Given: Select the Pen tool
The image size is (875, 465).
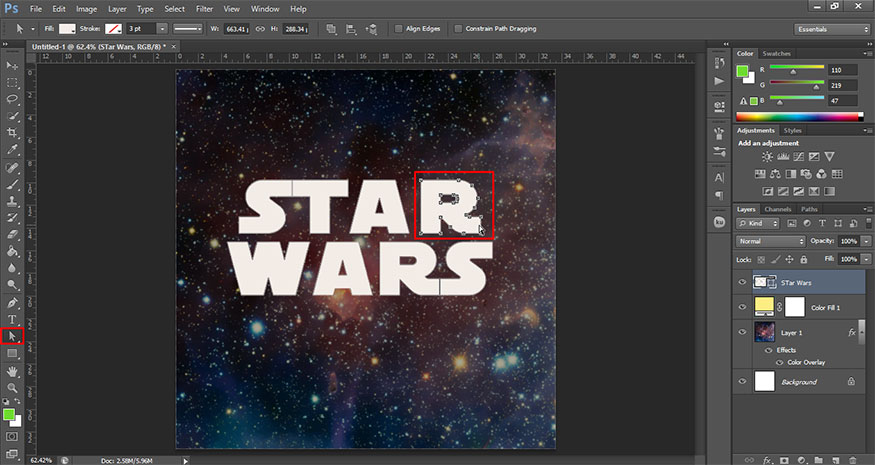Looking at the screenshot, I should (12, 303).
